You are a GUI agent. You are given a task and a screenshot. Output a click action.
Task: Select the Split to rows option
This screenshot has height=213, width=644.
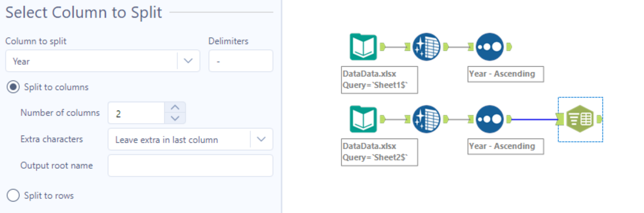coord(14,195)
